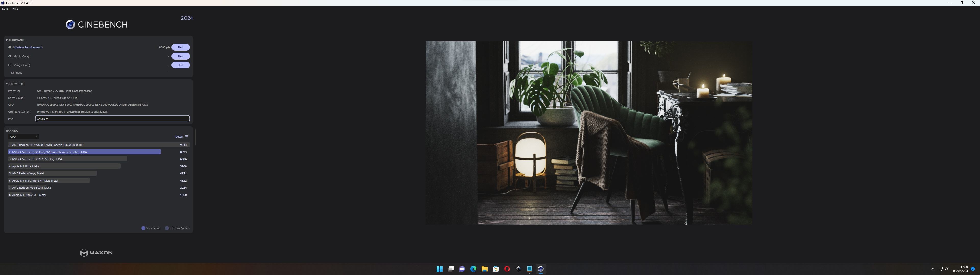The image size is (980, 275).
Task: Open the Hilfe menu
Action: pos(15,9)
